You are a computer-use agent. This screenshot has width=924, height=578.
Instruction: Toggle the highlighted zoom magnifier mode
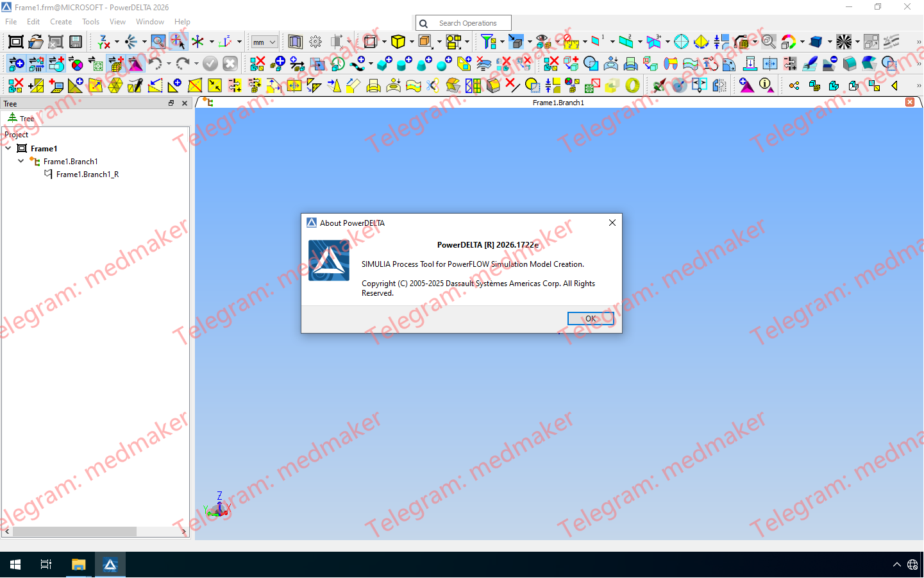click(x=158, y=41)
